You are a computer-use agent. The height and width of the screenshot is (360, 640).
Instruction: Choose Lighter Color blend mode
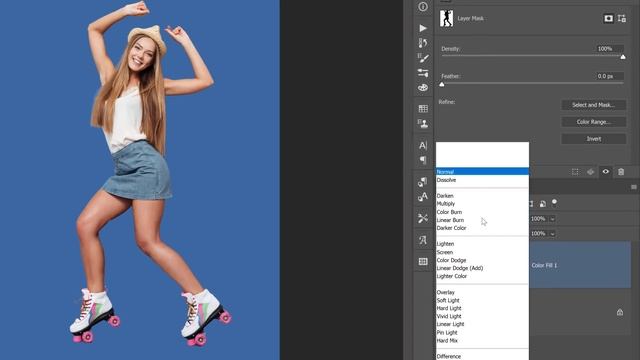[482, 276]
